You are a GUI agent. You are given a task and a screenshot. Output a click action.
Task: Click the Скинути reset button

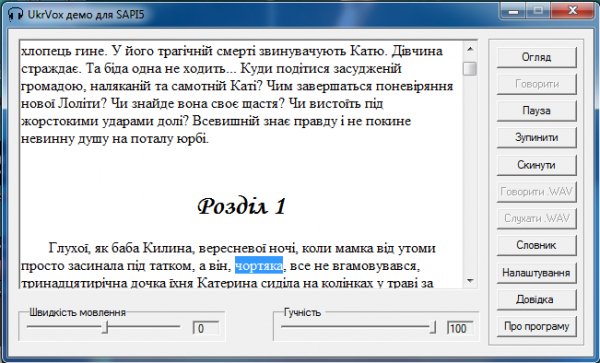(536, 165)
